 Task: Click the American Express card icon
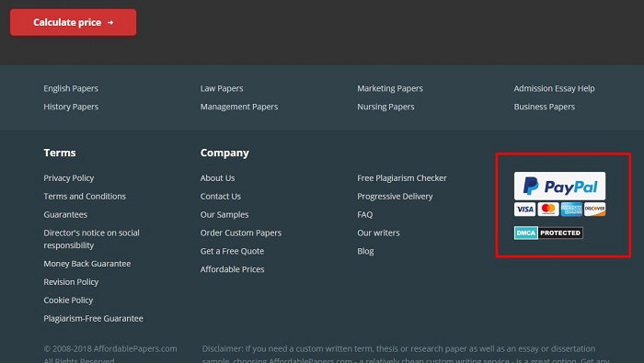[571, 210]
